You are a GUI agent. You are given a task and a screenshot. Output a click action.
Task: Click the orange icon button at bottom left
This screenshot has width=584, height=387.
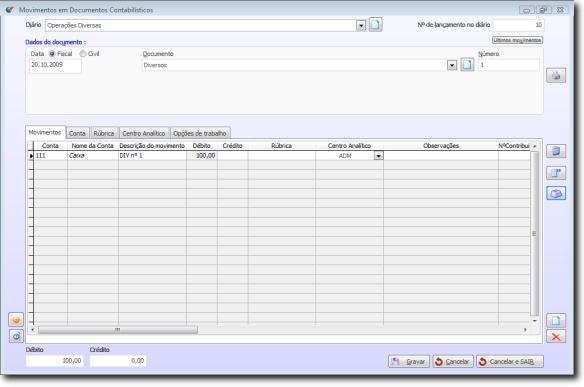pyautogui.click(x=16, y=320)
